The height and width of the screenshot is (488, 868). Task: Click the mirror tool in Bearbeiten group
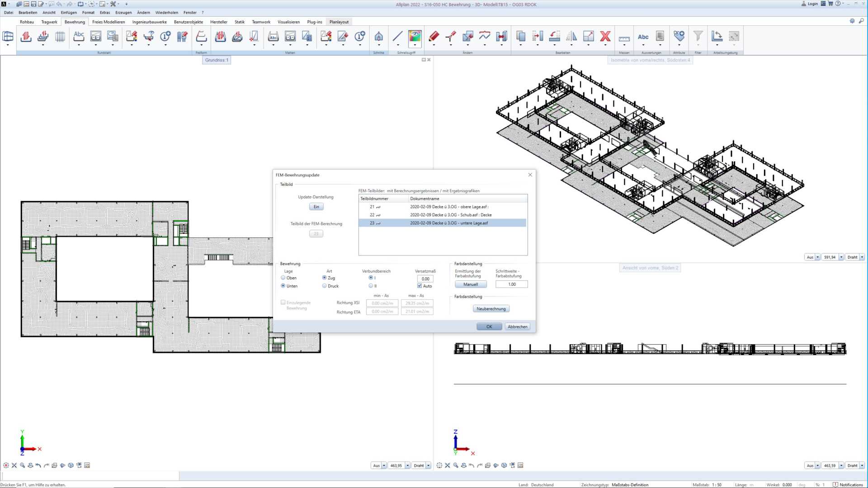[571, 37]
